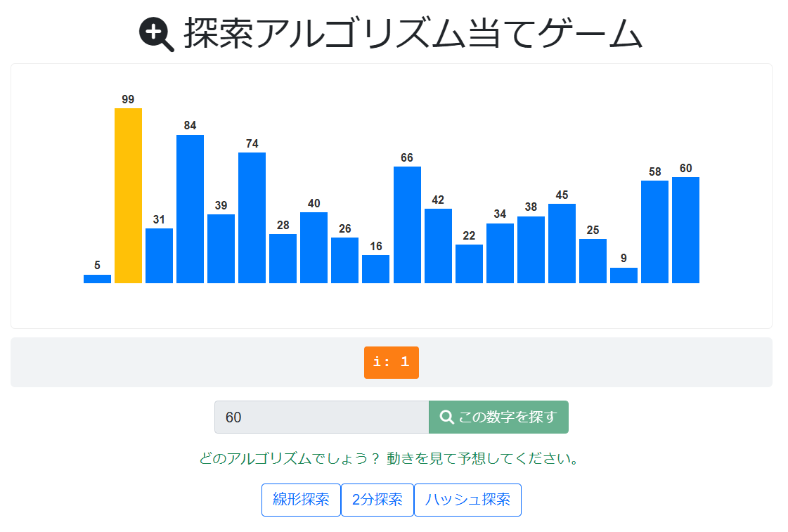Click the search icon on the green button

446,417
